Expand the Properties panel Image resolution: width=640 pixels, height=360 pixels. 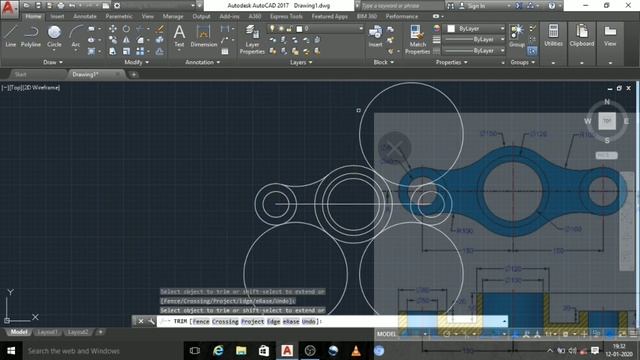click(451, 62)
